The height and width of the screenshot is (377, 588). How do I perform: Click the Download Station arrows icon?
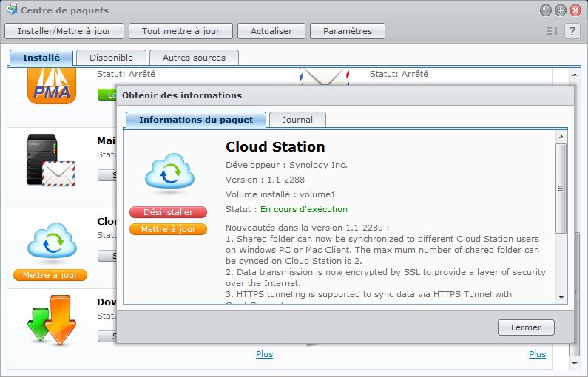point(52,320)
